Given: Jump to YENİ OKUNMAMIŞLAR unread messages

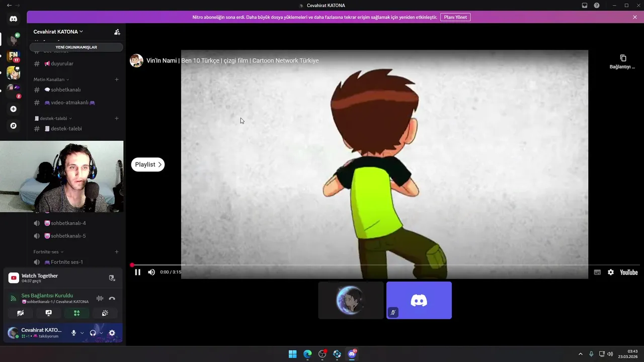Looking at the screenshot, I should (76, 47).
